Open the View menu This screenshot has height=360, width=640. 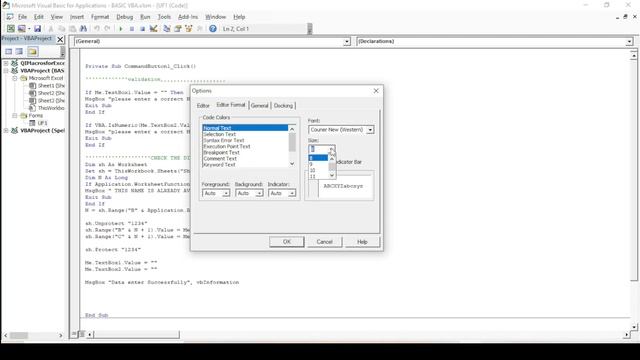pyautogui.click(x=57, y=17)
